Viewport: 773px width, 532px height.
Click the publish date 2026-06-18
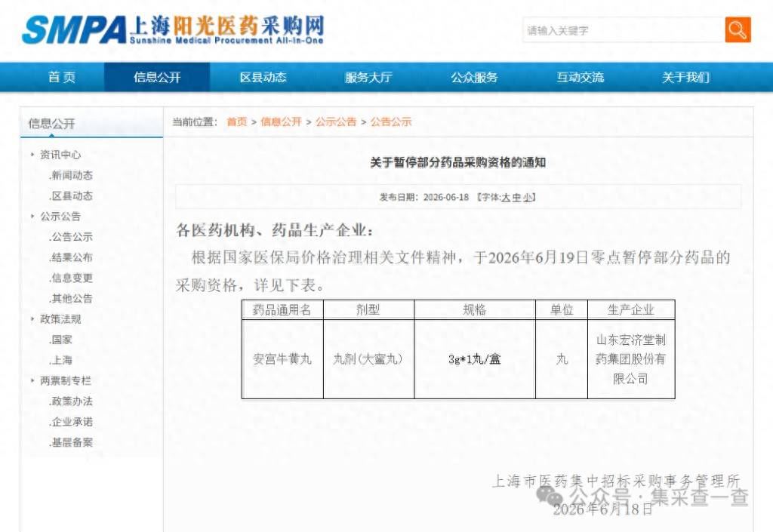point(446,198)
